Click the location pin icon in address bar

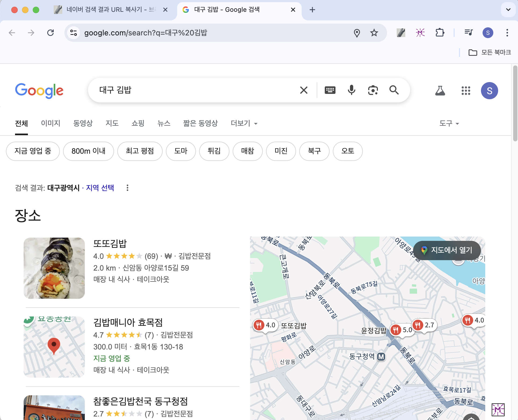tap(357, 33)
